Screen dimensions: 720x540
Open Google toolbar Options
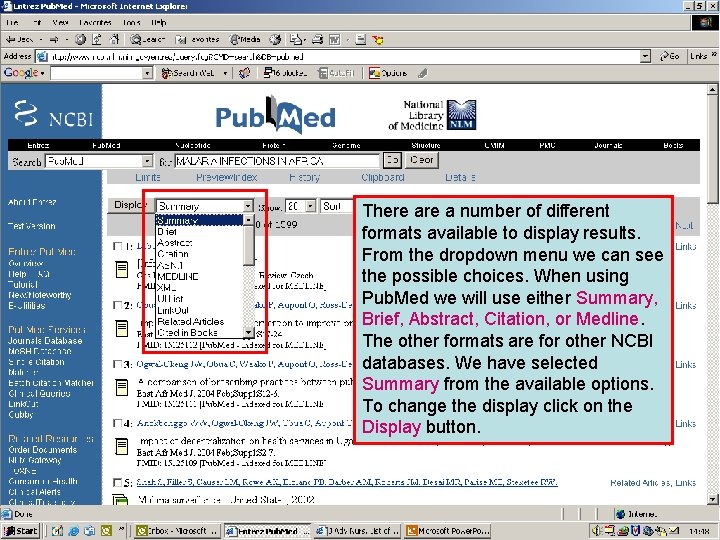click(x=388, y=73)
